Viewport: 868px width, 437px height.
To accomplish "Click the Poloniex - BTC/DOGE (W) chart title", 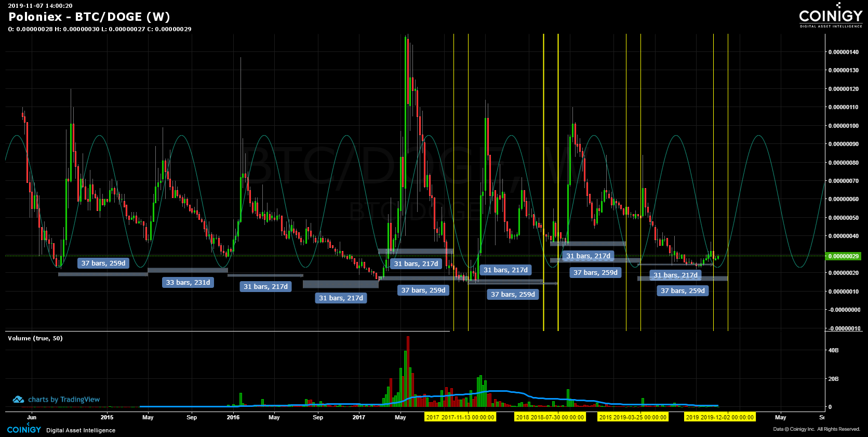I will tap(89, 17).
